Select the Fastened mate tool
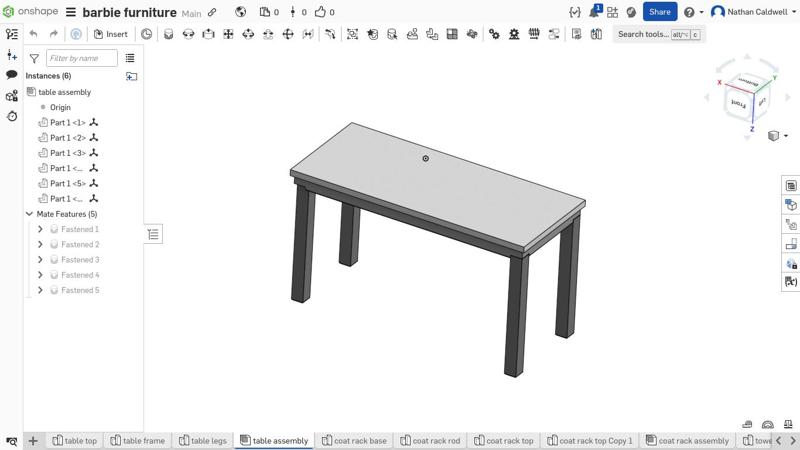This screenshot has height=450, width=800. [168, 34]
